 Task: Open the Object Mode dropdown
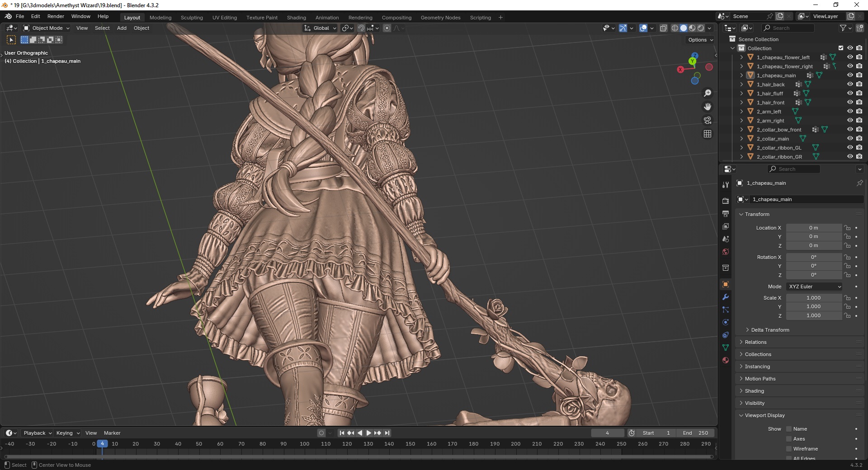pos(47,28)
